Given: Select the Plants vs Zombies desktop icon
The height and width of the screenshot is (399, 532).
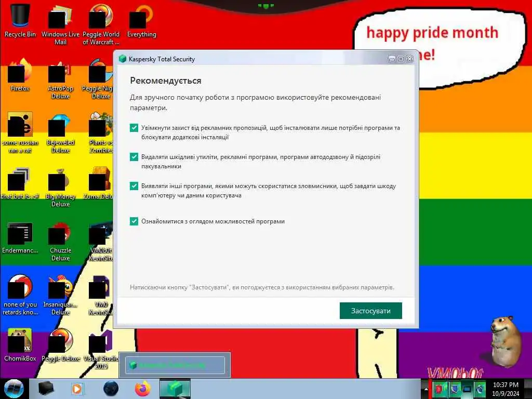Looking at the screenshot, I should coord(100,132).
